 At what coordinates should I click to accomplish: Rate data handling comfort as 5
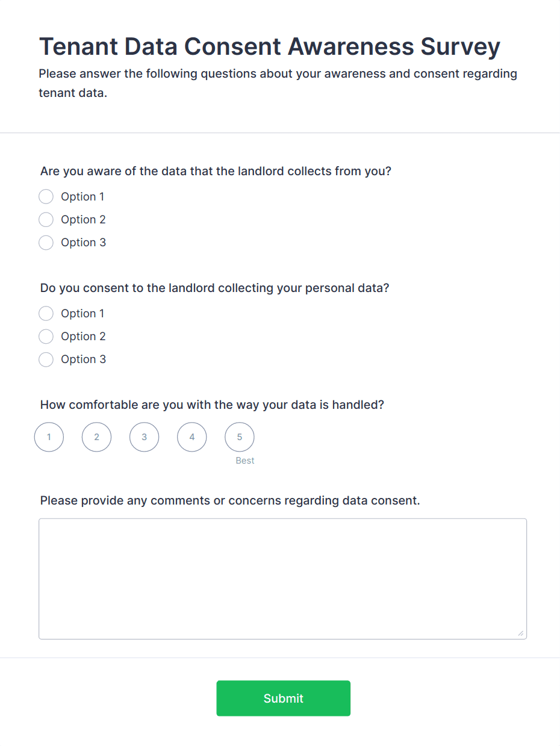(239, 437)
